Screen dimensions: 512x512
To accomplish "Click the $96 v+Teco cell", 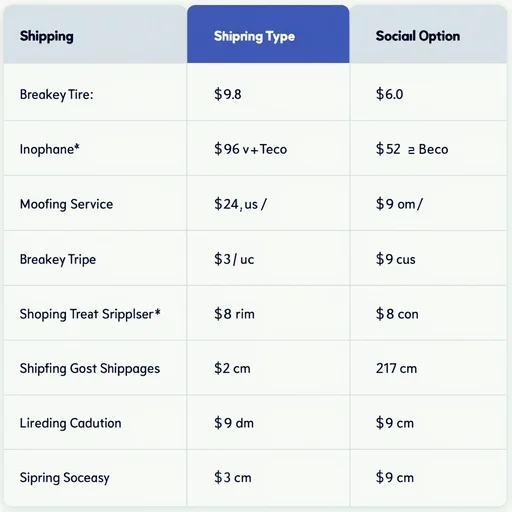I will tap(250, 149).
